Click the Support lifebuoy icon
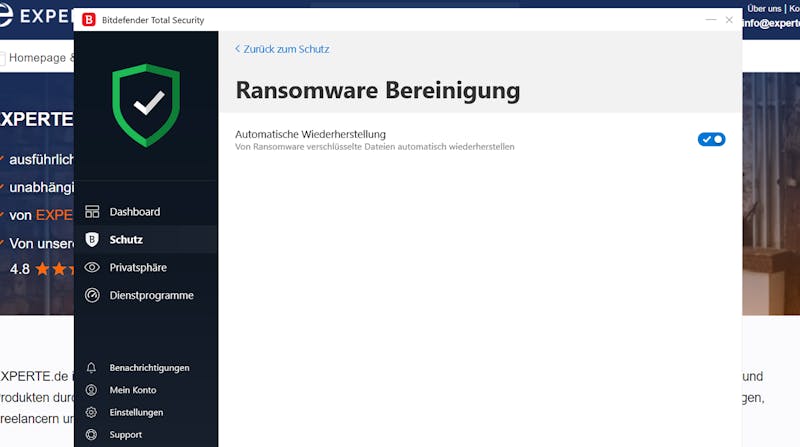 tap(91, 435)
